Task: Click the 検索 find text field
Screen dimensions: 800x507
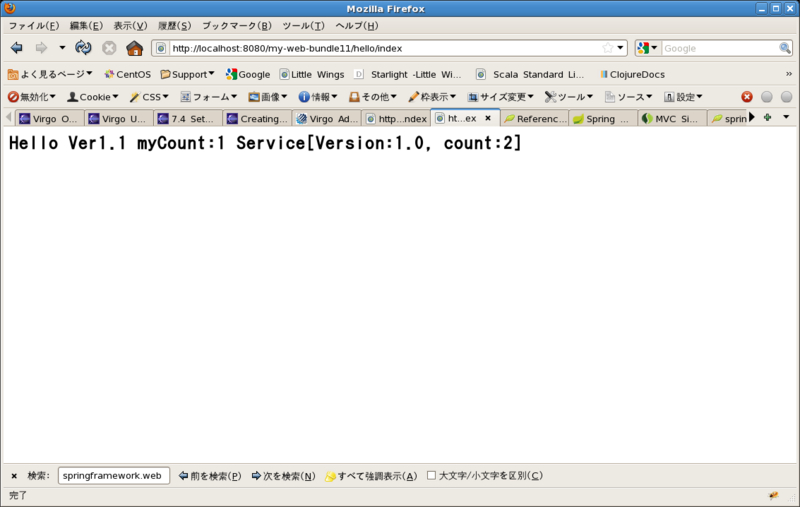Action: pyautogui.click(x=114, y=476)
